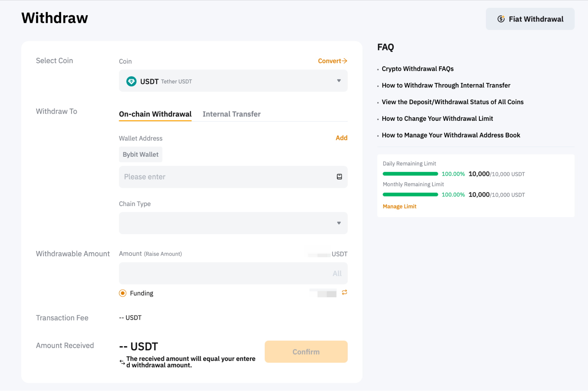This screenshot has height=391, width=588.
Task: Click the Daily Remaining Limit progress bar
Action: click(x=410, y=174)
